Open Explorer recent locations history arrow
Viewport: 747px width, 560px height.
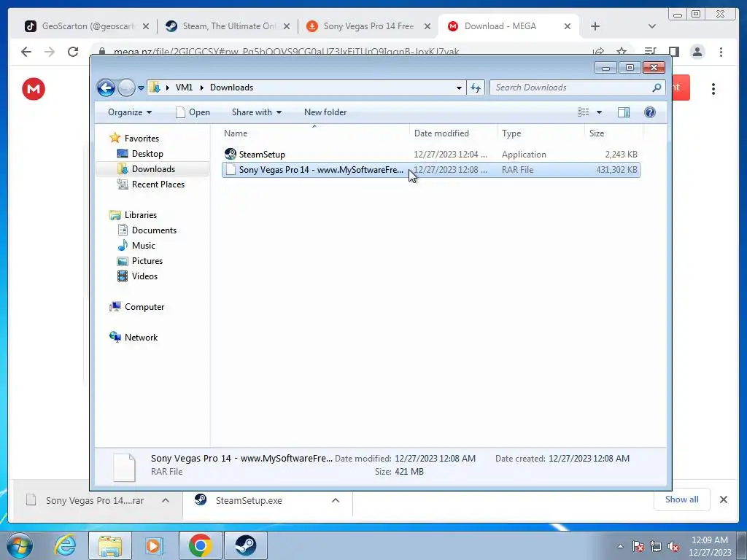click(x=141, y=88)
